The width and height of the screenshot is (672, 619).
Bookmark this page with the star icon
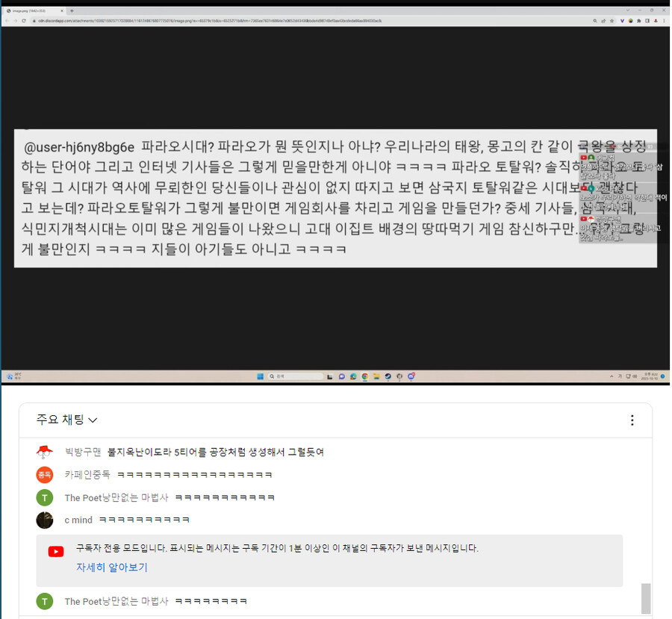pyautogui.click(x=612, y=21)
